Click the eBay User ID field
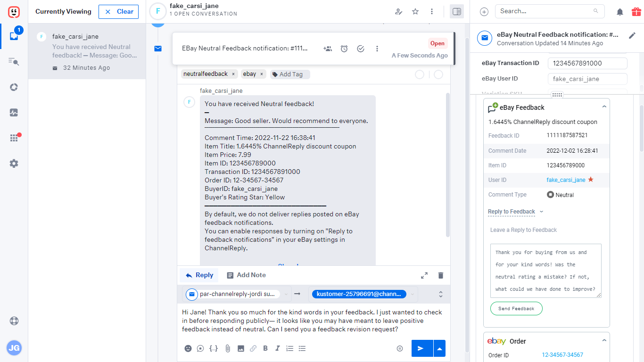644x362 pixels. (587, 79)
